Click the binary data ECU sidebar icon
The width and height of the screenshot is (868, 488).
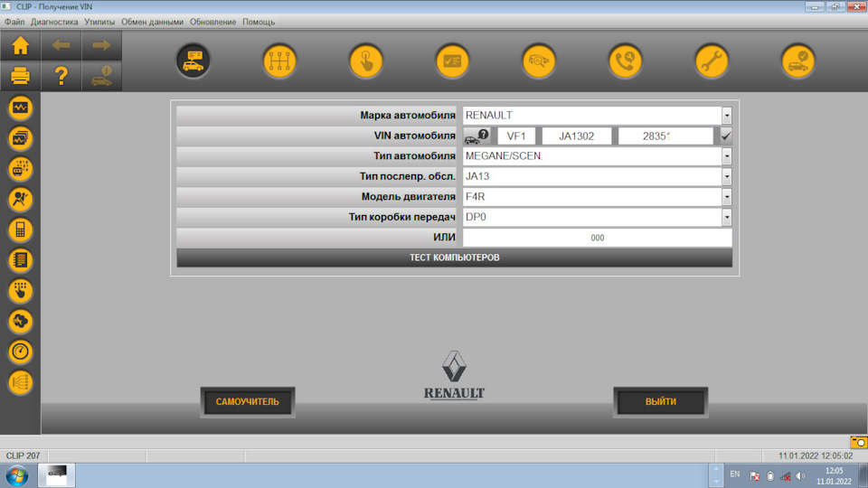pos(21,169)
